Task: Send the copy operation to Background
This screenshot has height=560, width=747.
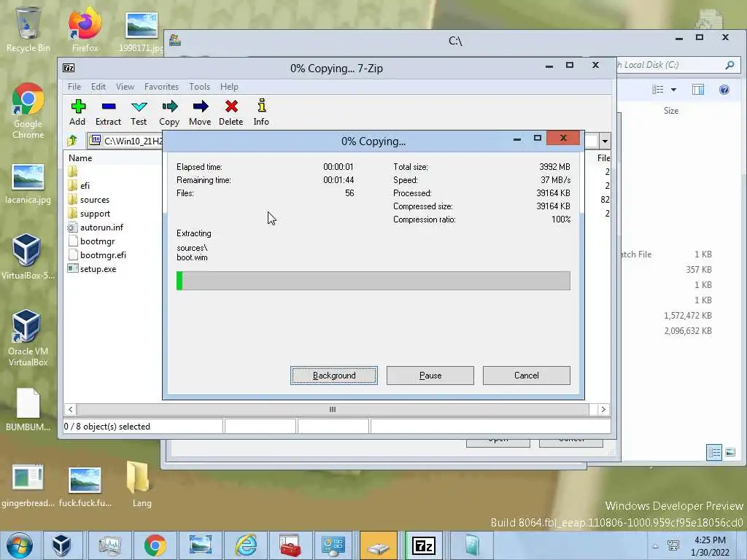Action: tap(334, 376)
